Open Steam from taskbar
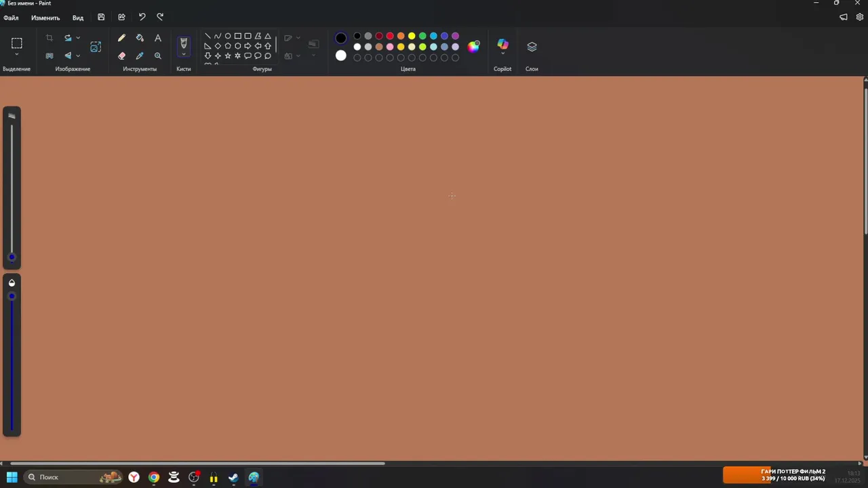This screenshot has height=488, width=868. [x=233, y=477]
